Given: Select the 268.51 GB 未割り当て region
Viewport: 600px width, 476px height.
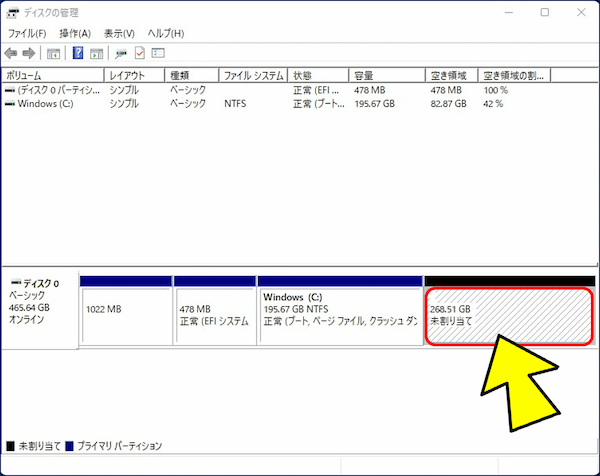Looking at the screenshot, I should [510, 316].
